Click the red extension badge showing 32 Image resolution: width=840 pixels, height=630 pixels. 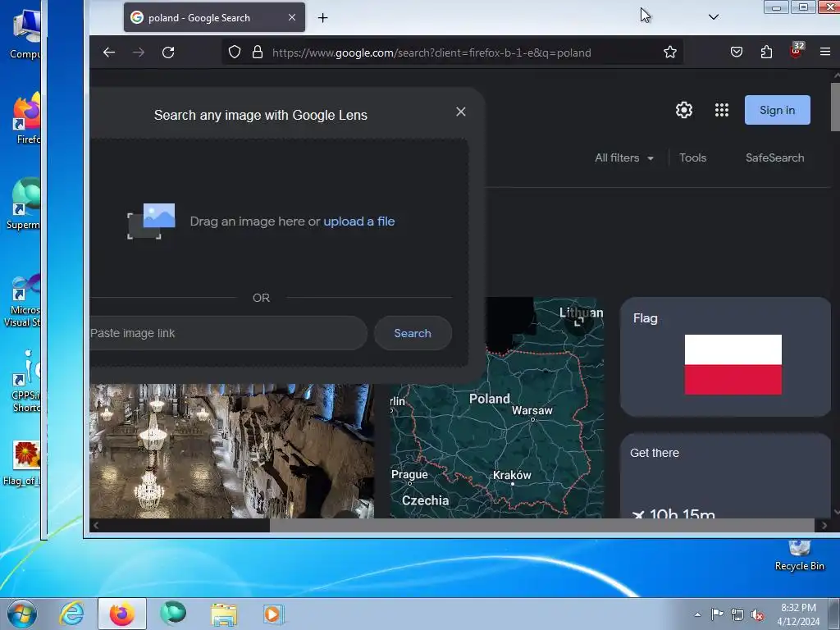pyautogui.click(x=797, y=50)
